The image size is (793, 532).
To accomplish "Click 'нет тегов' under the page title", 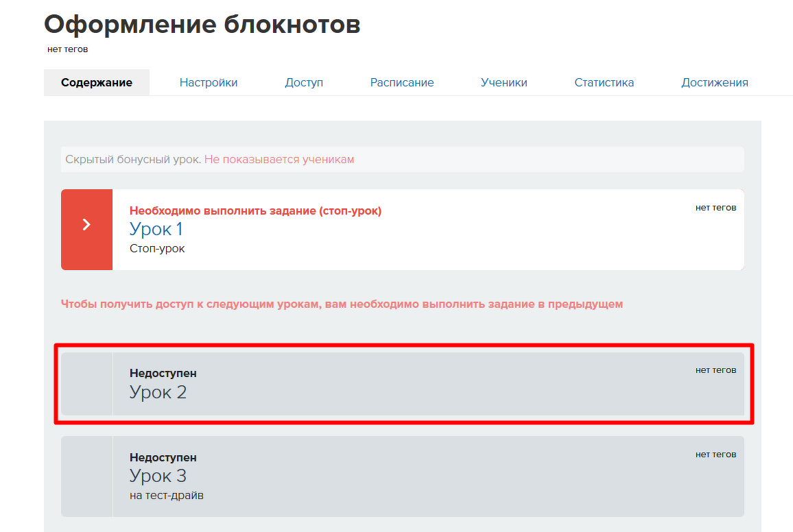I will click(68, 49).
